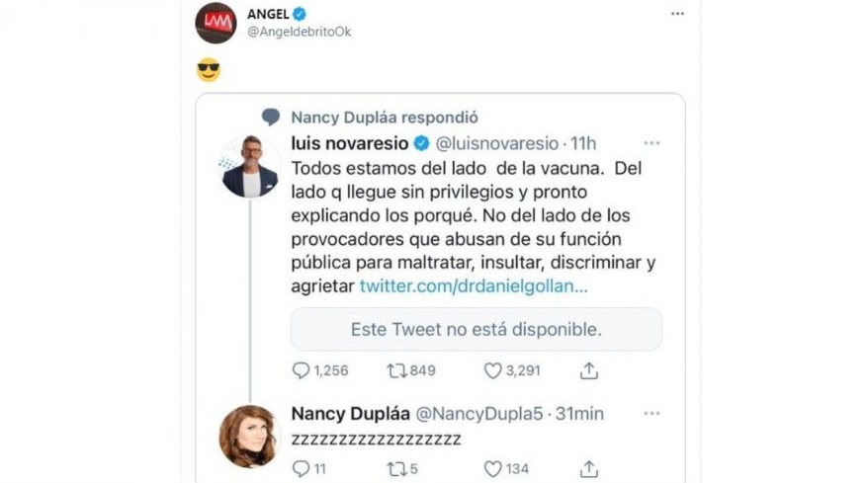Click the retweet icon showing 849
This screenshot has width=868, height=483.
[396, 370]
